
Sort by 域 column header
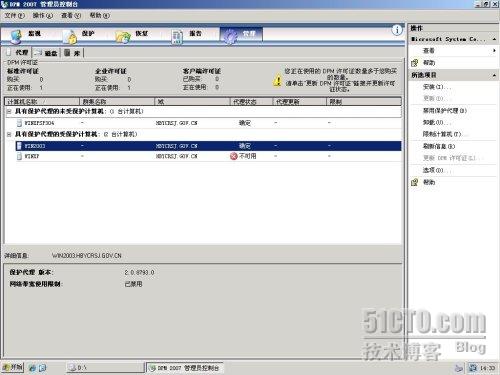pos(192,101)
